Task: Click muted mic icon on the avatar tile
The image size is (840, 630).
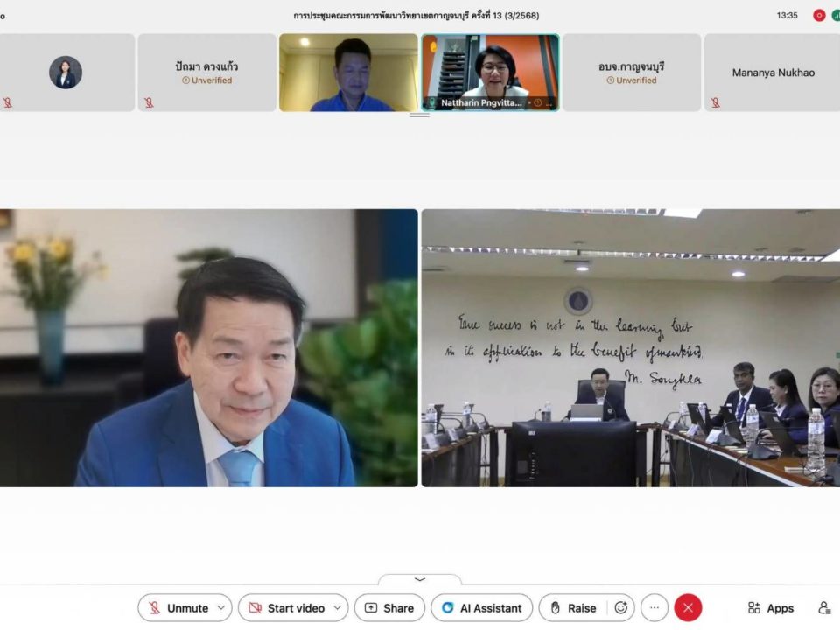Action: pos(8,102)
